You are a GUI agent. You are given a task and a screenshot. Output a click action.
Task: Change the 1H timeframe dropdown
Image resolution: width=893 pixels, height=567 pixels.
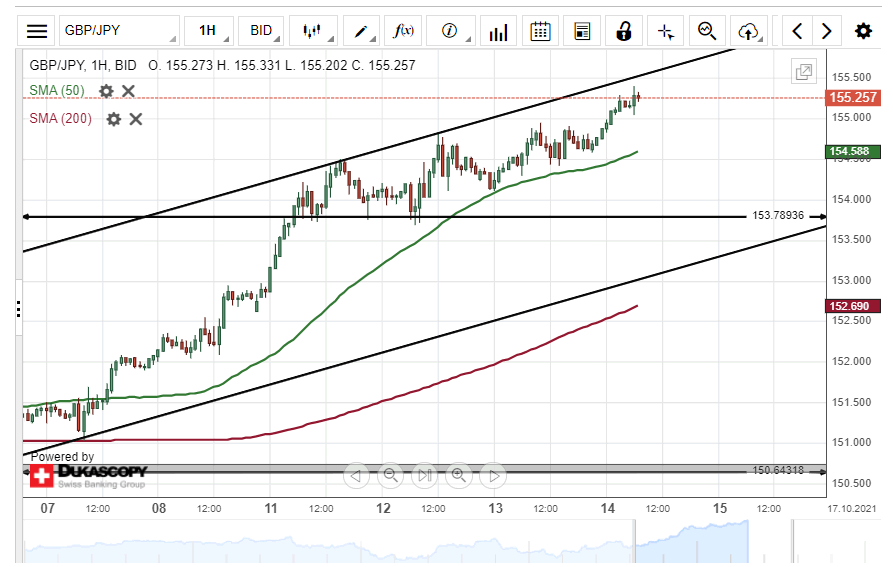click(210, 31)
